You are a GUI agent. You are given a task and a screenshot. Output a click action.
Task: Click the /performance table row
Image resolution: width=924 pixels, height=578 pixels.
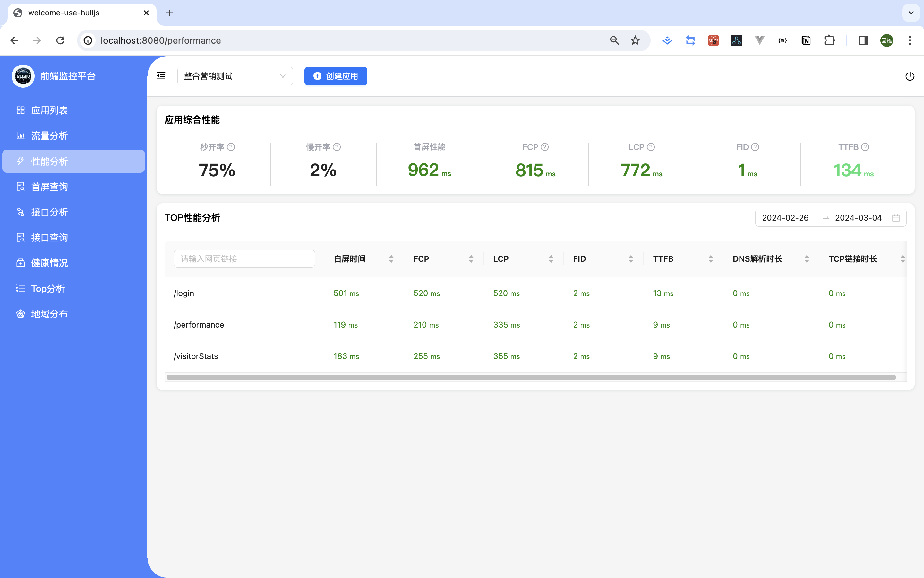pos(535,325)
